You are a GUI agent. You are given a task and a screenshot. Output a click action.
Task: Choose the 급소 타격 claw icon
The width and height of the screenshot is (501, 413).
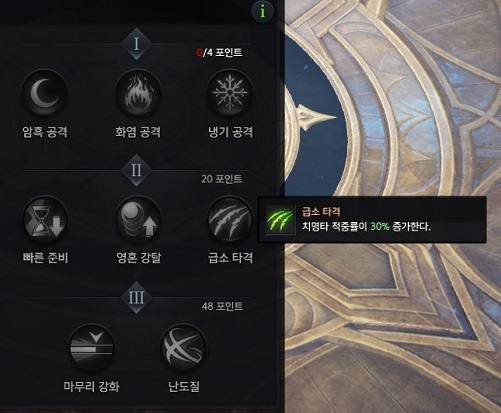click(230, 220)
